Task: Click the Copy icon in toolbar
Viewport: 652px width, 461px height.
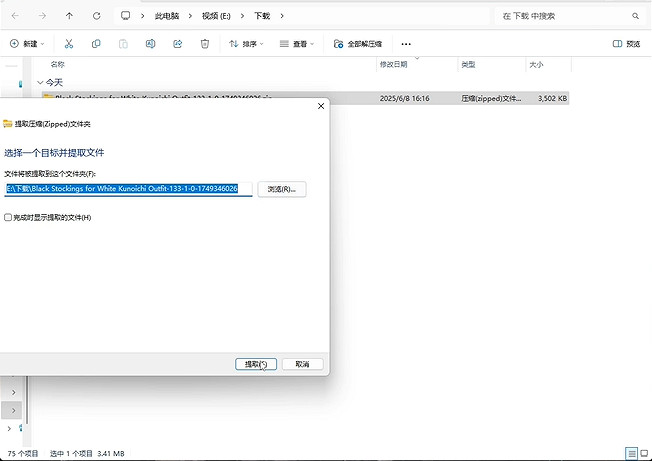Action: pyautogui.click(x=96, y=44)
